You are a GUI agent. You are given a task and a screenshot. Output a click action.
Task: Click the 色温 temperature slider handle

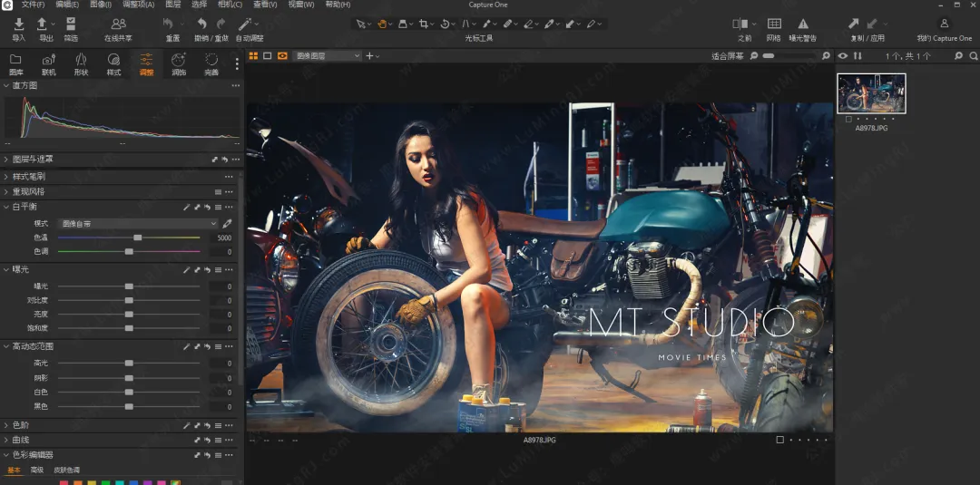(138, 238)
